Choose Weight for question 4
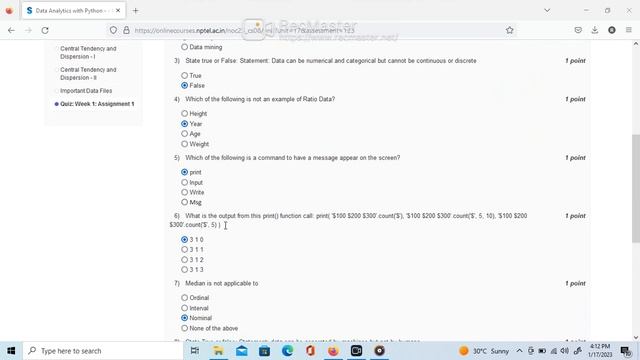640x360 pixels. tap(184, 144)
